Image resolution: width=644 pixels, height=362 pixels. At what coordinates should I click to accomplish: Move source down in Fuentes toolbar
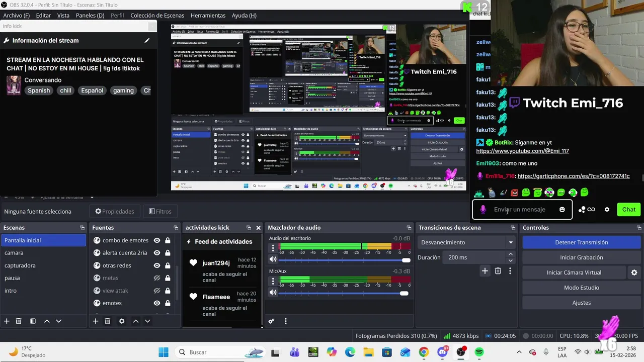click(147, 321)
